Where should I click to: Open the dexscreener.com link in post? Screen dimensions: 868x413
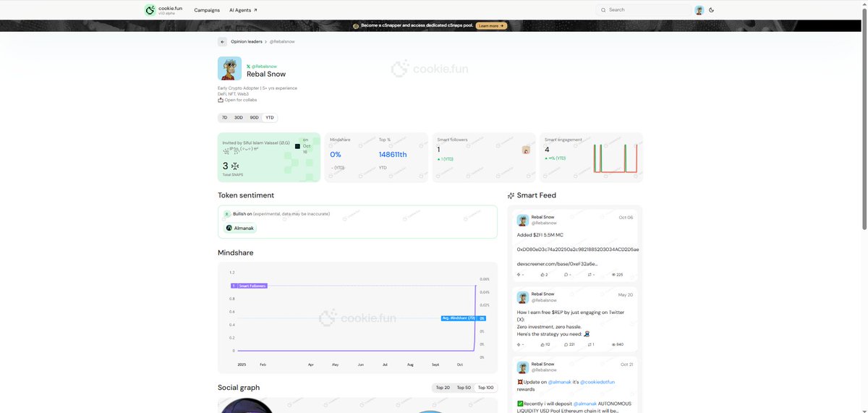557,264
